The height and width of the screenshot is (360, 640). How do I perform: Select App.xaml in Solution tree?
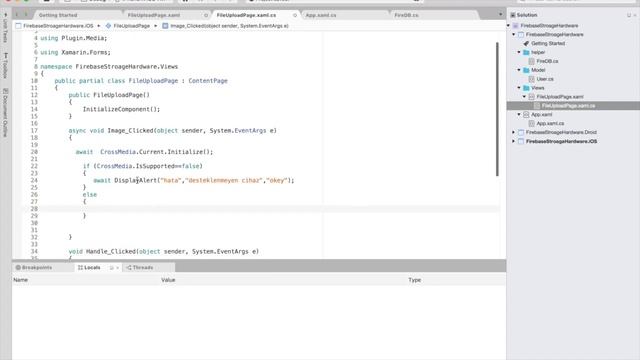point(541,115)
